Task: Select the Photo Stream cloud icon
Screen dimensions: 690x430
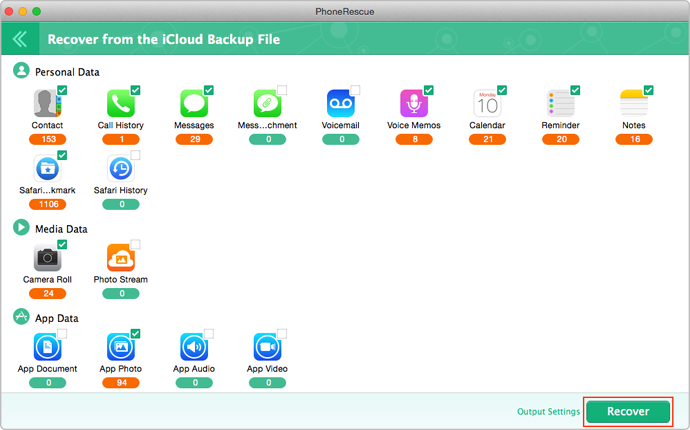Action: [x=120, y=257]
